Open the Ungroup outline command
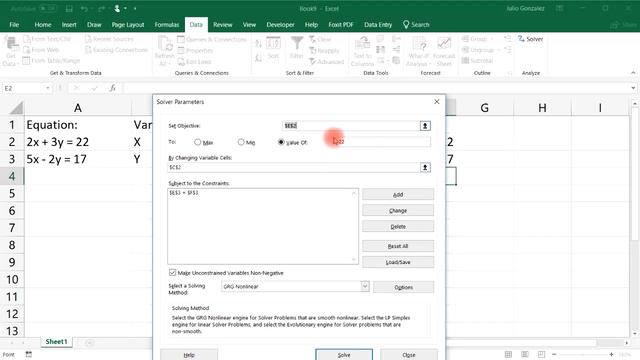This screenshot has width=640, height=360. pos(481,50)
